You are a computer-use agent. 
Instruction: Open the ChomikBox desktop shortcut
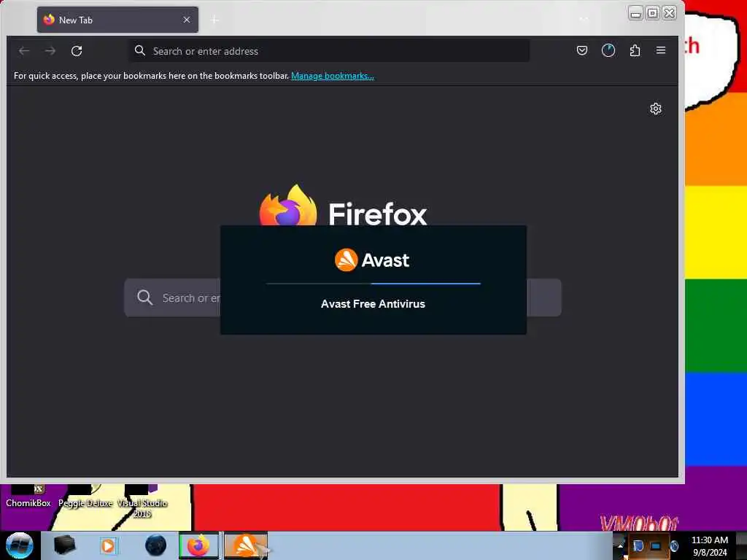(28, 496)
